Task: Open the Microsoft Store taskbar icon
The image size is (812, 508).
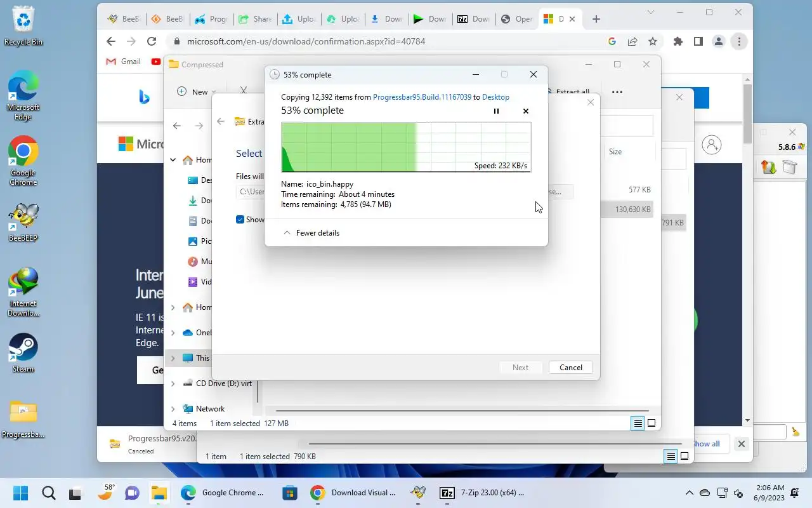Action: click(x=290, y=493)
